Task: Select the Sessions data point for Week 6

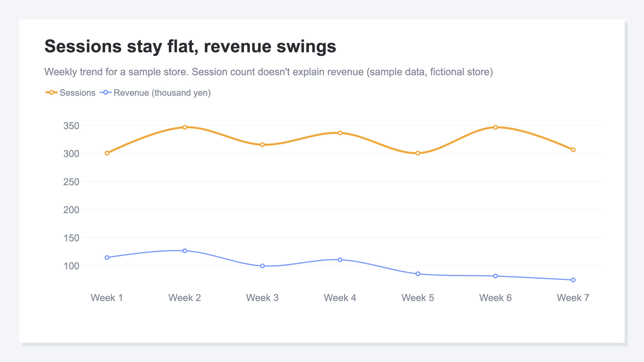Action: coord(495,128)
